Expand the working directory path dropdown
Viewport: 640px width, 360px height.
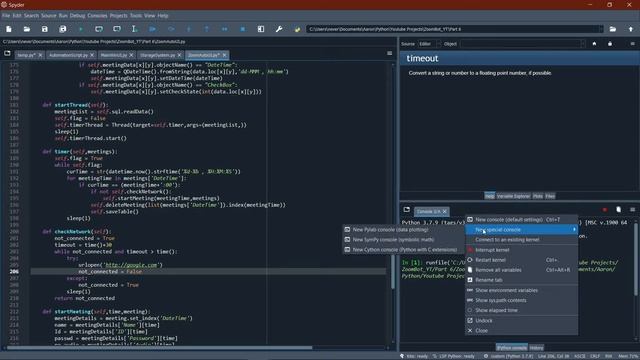click(600, 29)
